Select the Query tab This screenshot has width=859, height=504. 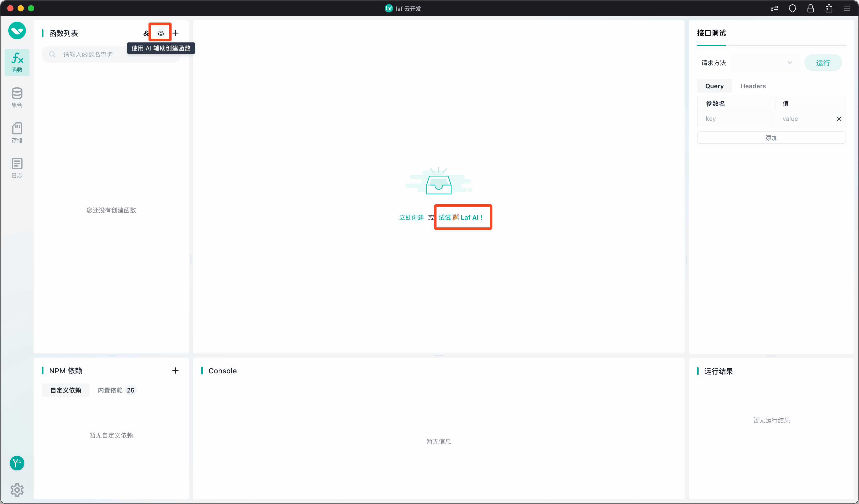click(x=714, y=86)
